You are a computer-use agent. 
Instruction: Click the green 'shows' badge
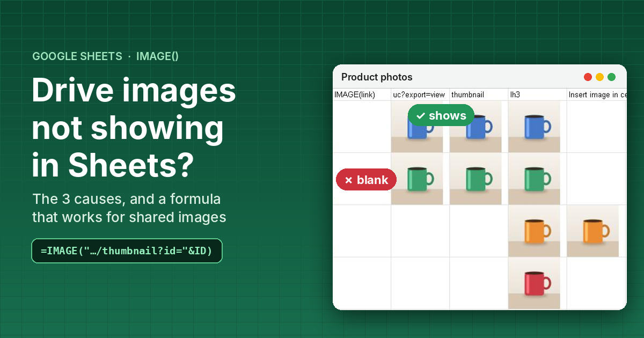441,115
